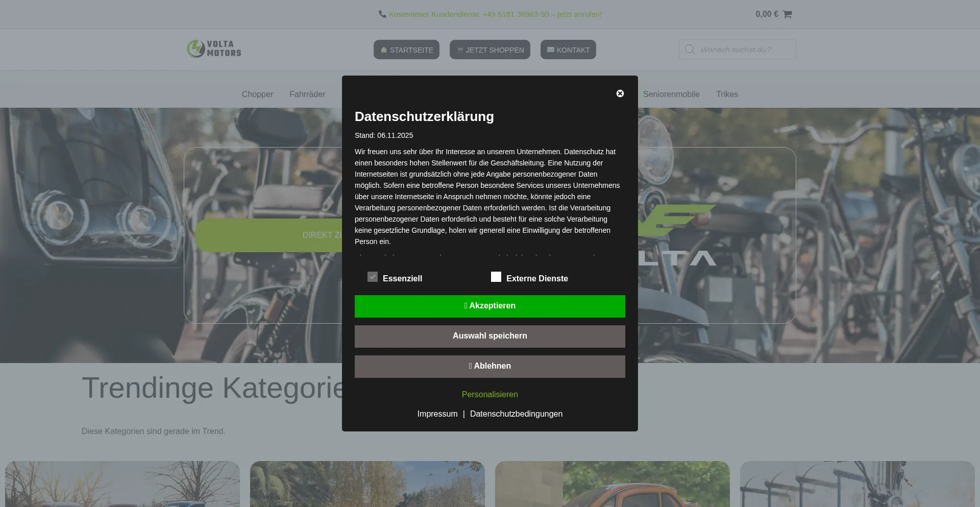
Task: Click the search magnifier icon
Action: tap(690, 50)
